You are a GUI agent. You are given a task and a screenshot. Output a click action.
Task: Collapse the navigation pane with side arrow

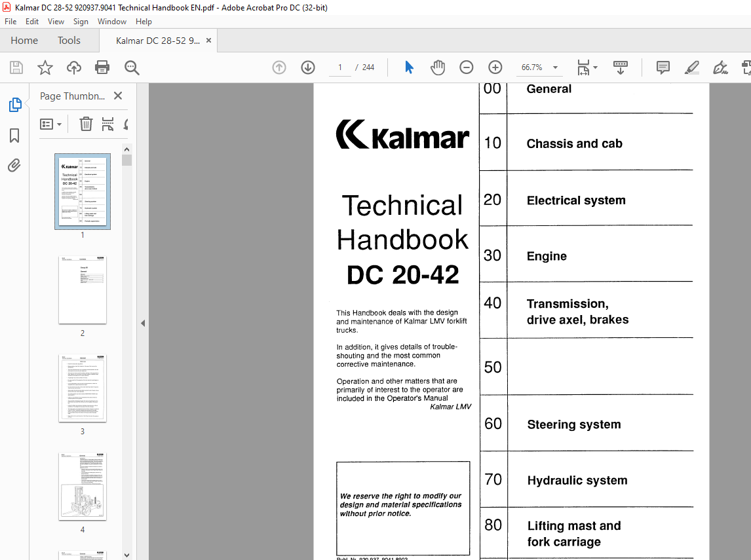(143, 323)
